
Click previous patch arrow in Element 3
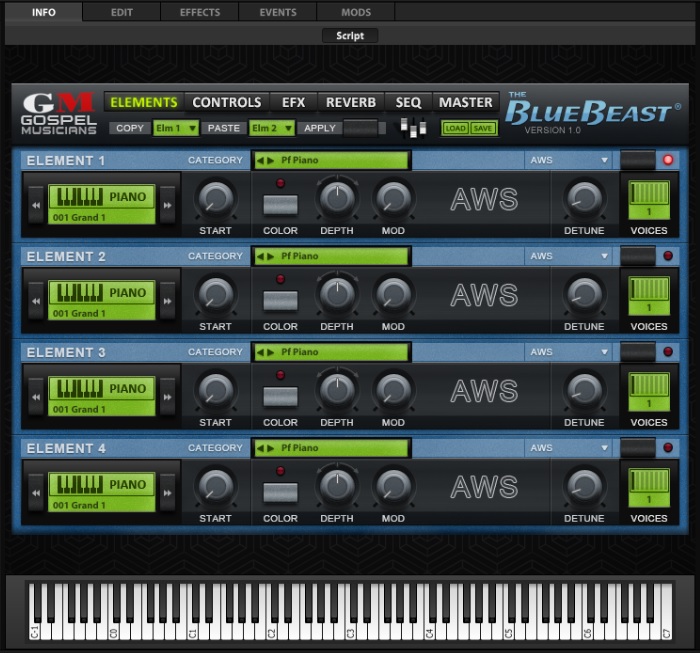coord(36,397)
